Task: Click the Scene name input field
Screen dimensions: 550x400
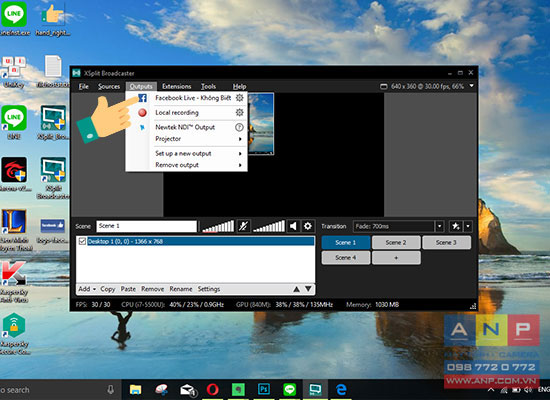Action: click(x=147, y=226)
